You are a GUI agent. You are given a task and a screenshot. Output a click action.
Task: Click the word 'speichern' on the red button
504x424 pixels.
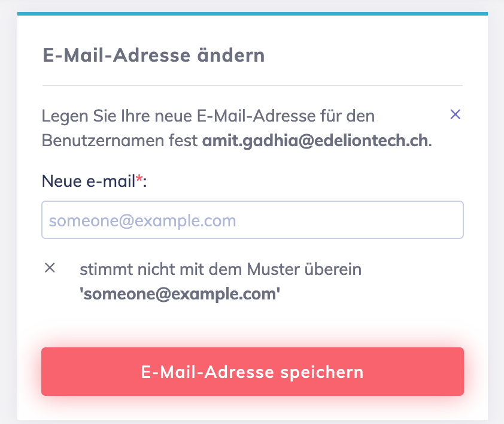tap(322, 372)
